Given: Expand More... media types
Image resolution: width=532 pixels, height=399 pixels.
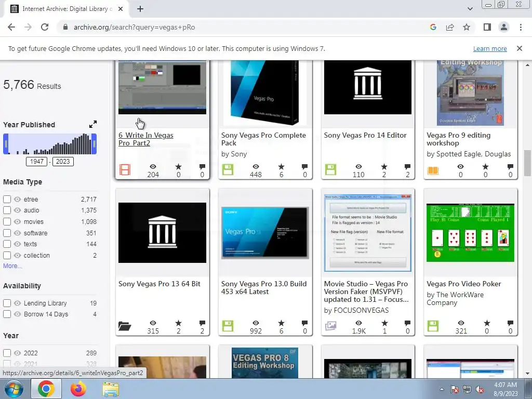Looking at the screenshot, I should pos(12,265).
